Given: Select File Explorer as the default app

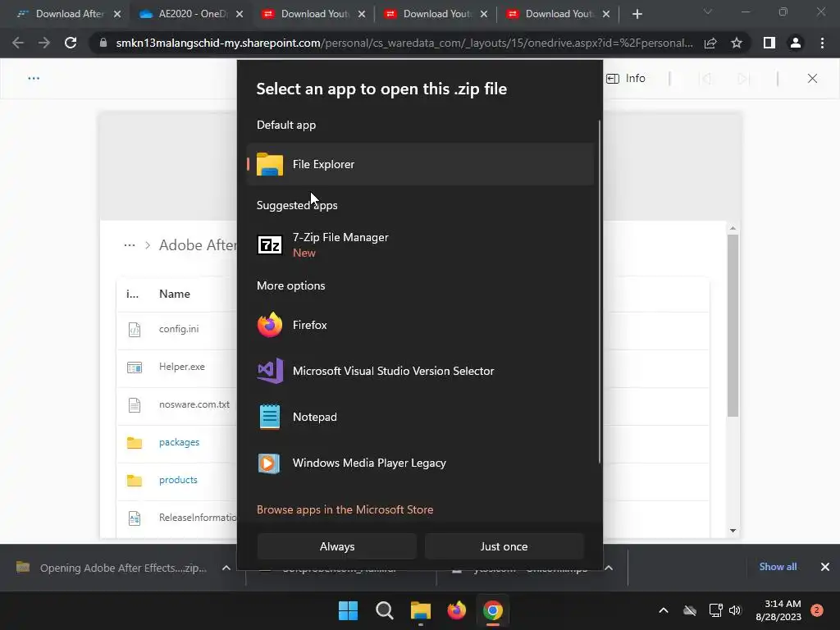Looking at the screenshot, I should pos(420,164).
